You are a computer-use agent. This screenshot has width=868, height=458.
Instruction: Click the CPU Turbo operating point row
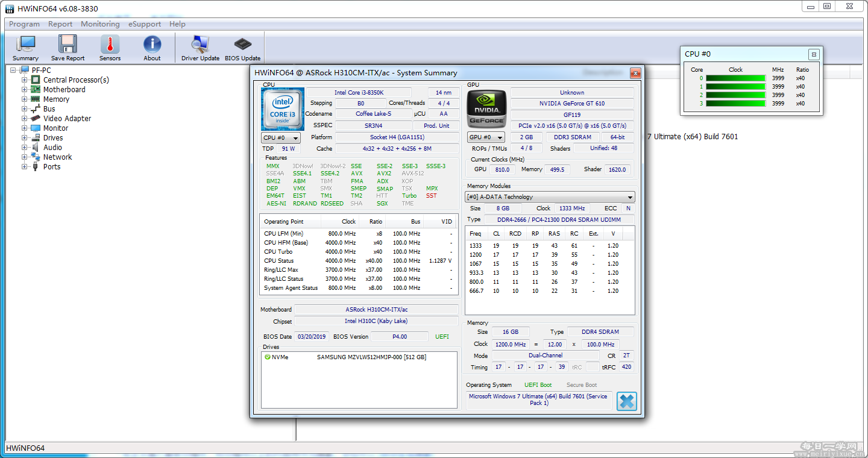358,252
